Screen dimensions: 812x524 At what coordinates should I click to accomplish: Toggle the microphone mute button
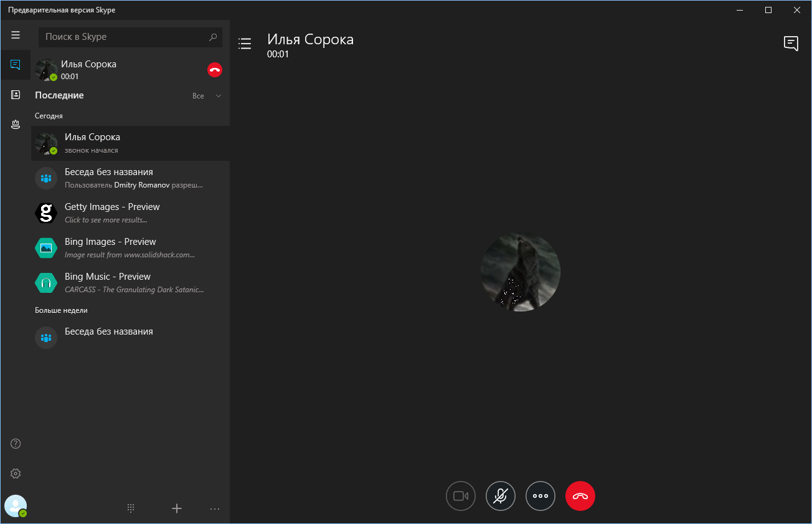point(501,496)
